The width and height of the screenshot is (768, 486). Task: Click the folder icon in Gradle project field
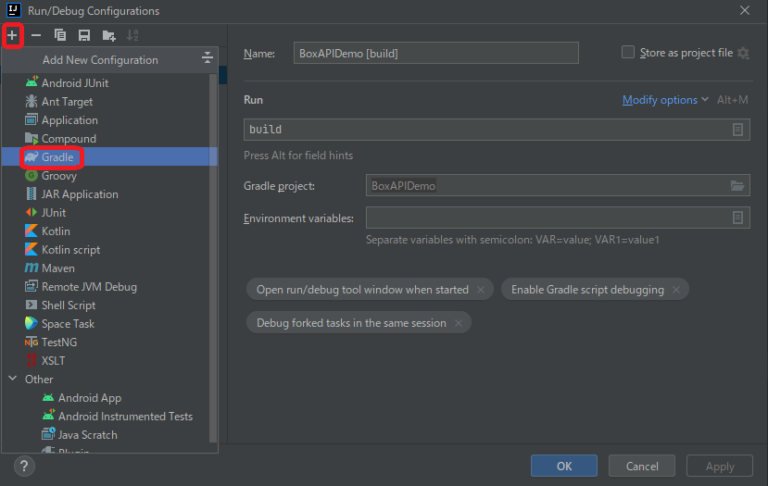tap(738, 186)
